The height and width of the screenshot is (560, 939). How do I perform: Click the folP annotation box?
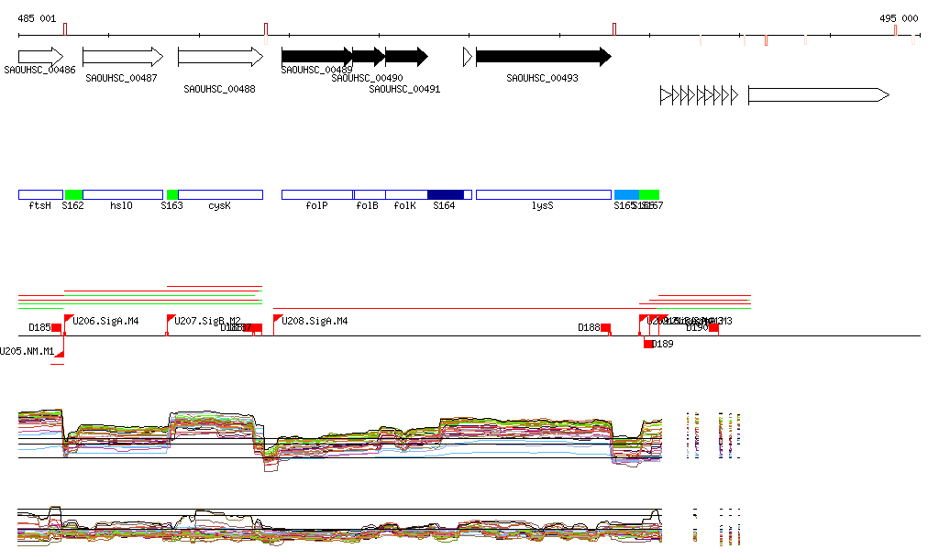[x=316, y=194]
